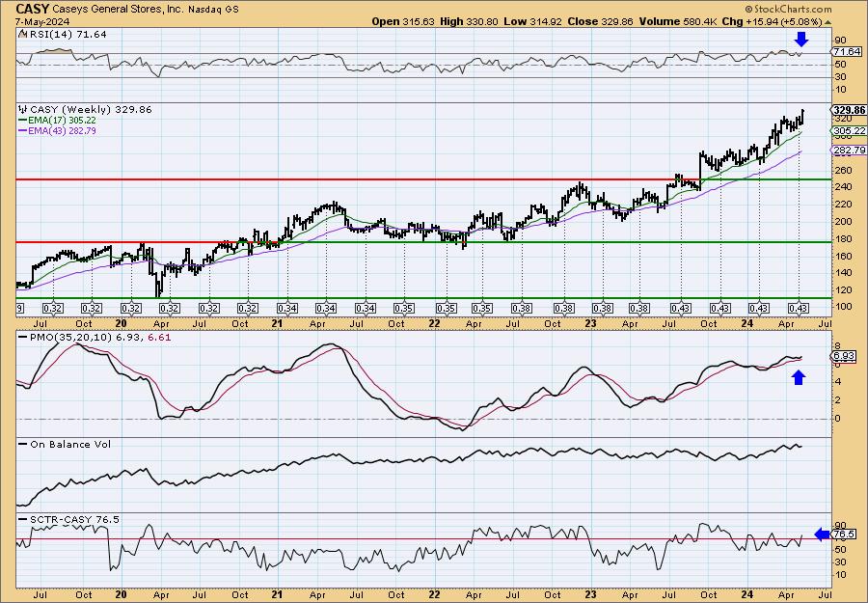Click the Close 329.86 value in the header
Viewport: 868px width, 603px height.
[x=599, y=21]
